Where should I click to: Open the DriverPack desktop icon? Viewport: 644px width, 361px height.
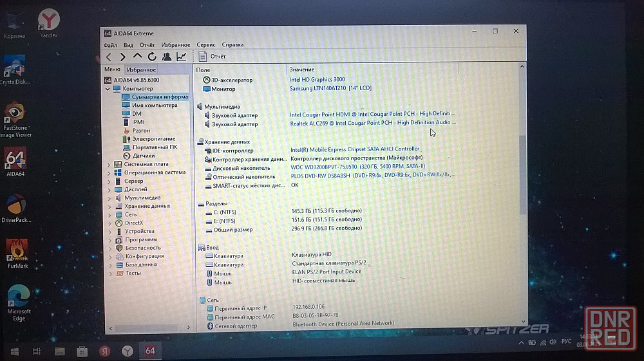[x=17, y=208]
